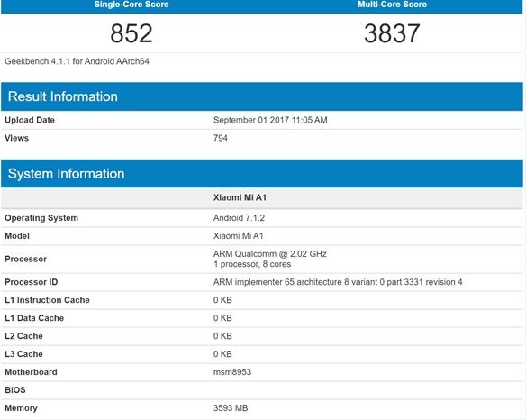Viewport: 526px width, 420px height.
Task: Click the Model row value Xiaomi Mi A1
Action: pyautogui.click(x=238, y=236)
